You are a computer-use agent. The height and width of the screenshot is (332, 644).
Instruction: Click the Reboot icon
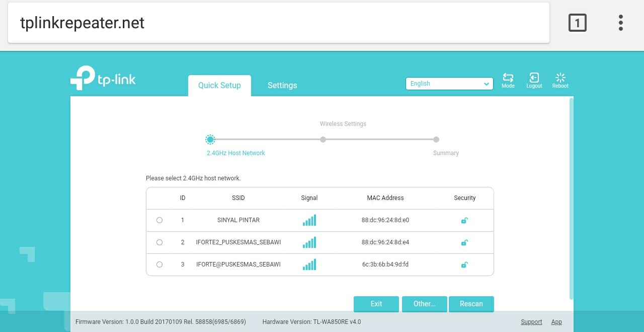coord(560,78)
